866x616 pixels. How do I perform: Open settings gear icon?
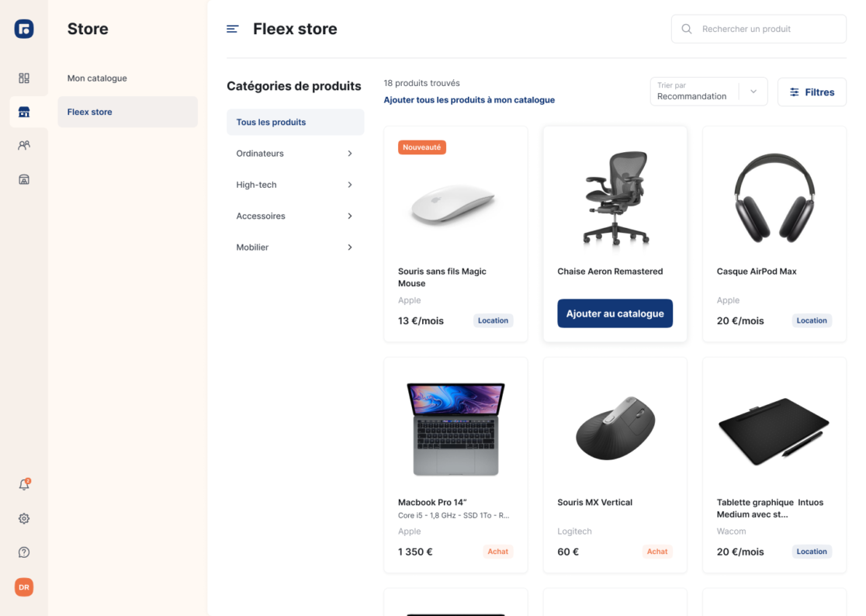click(x=24, y=518)
